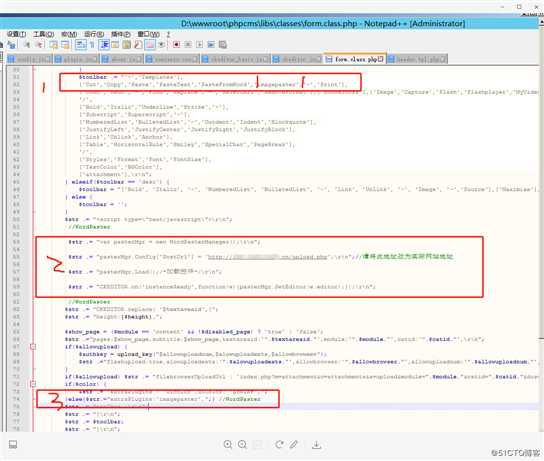544x461 pixels.
Task: Open the 运行(R) run menu
Action: pyautogui.click(x=94, y=34)
